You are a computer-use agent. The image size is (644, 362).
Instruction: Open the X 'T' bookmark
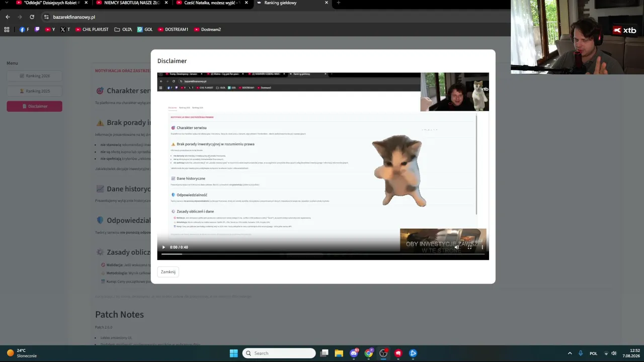[x=65, y=30]
